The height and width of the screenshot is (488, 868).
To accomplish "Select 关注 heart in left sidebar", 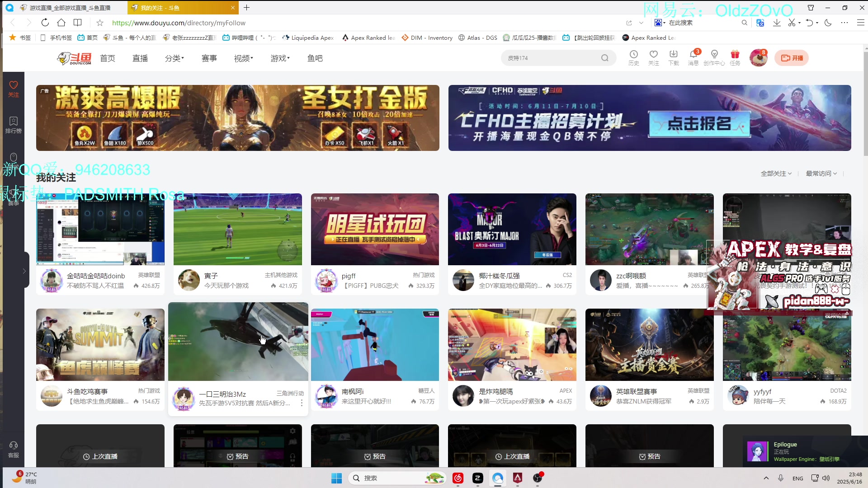I will [x=14, y=89].
